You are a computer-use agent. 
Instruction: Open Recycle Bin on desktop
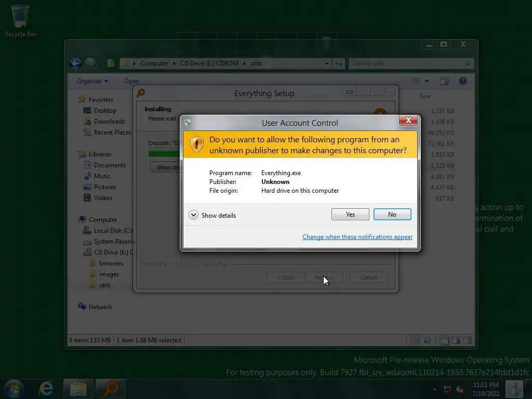[x=20, y=21]
